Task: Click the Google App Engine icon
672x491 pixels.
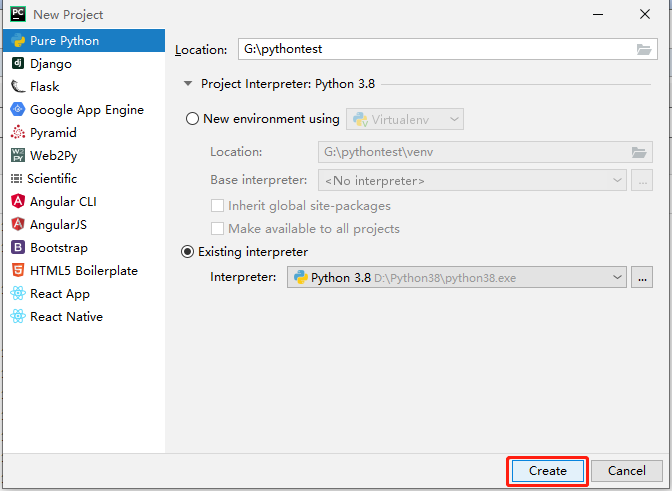Action: click(18, 110)
